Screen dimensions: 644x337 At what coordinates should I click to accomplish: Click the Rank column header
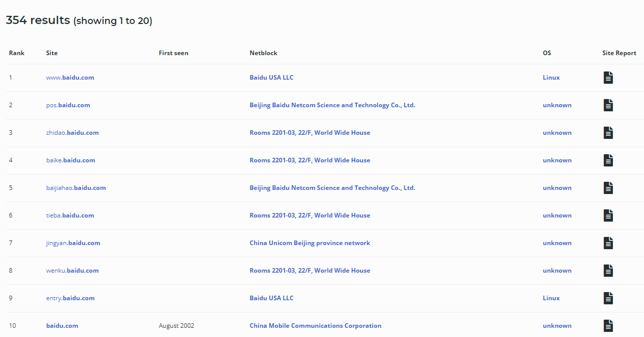tap(16, 53)
